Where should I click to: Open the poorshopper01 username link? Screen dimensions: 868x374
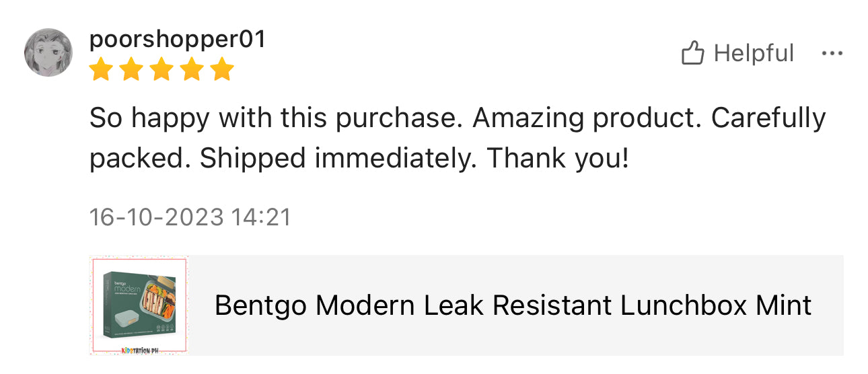click(x=178, y=40)
